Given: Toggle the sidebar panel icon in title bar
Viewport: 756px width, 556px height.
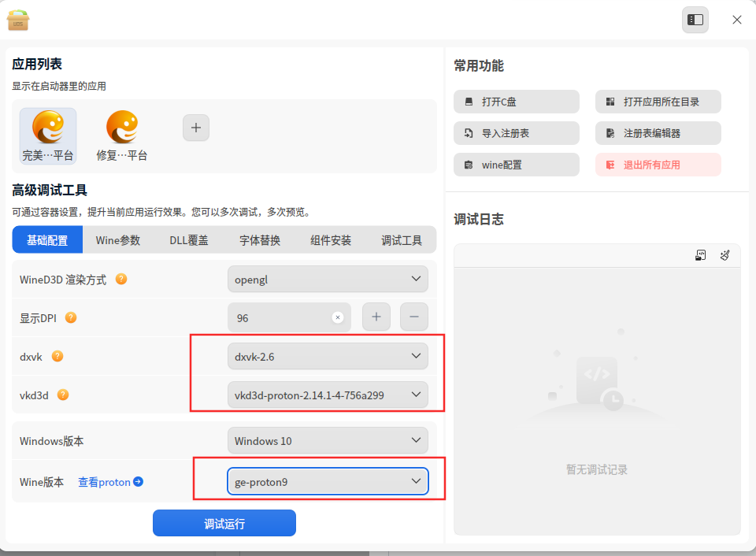Looking at the screenshot, I should 695,20.
